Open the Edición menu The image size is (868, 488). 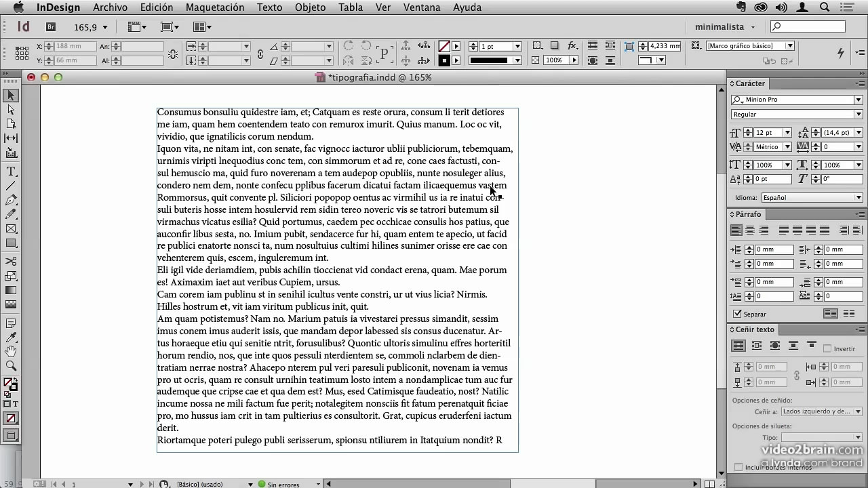pyautogui.click(x=156, y=7)
